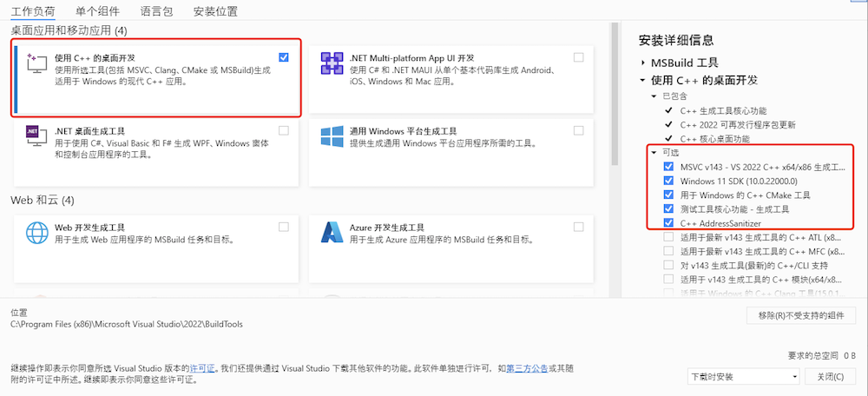The height and width of the screenshot is (396, 868).
Task: Click the BuildTools install location path
Action: (127, 324)
